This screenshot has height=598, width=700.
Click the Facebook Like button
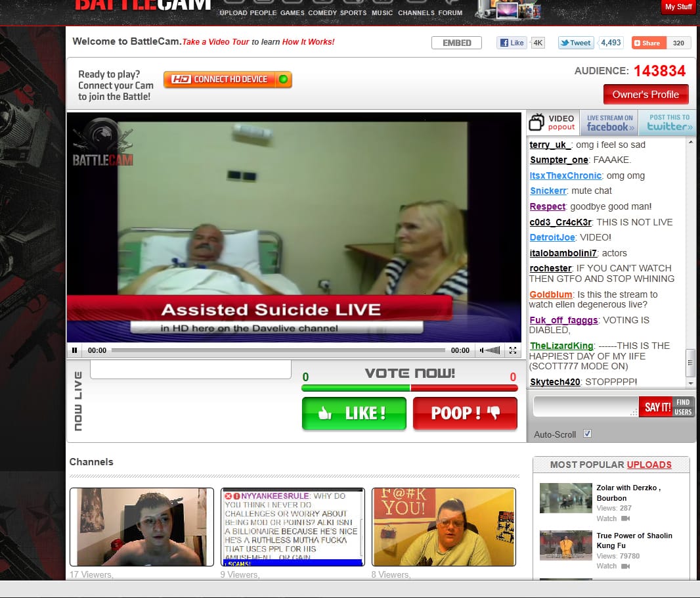click(x=512, y=43)
